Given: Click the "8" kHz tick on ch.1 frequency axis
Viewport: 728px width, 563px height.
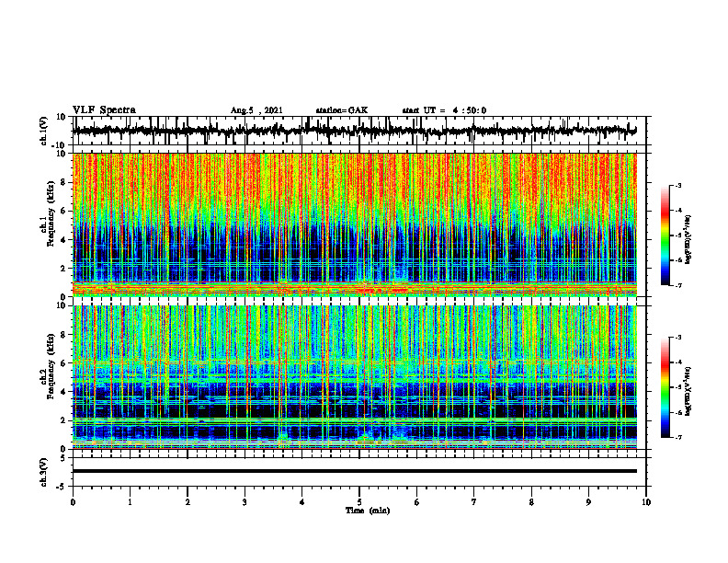Looking at the screenshot, I should pos(63,182).
